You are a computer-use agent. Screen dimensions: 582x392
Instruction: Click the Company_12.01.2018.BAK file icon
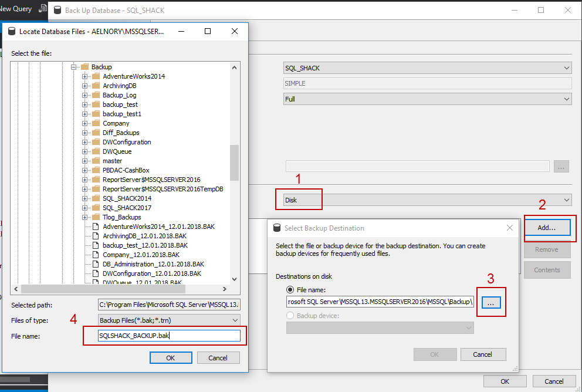click(96, 255)
